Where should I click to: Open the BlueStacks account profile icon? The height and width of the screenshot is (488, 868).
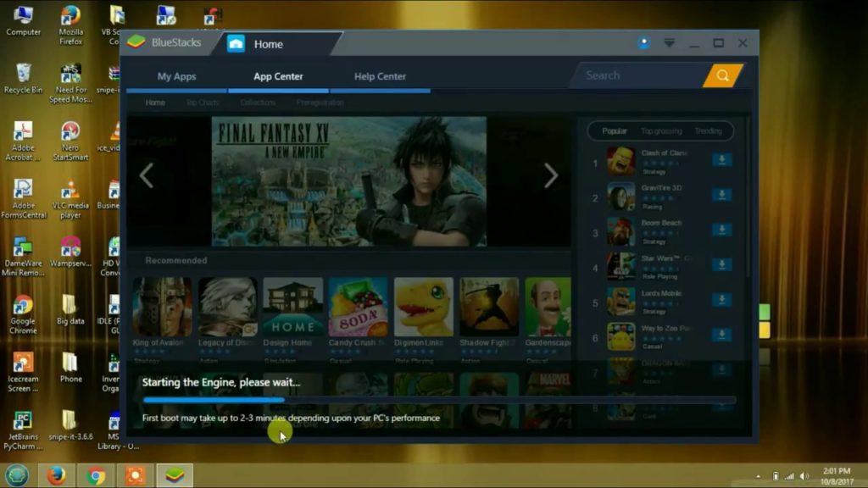pos(644,43)
